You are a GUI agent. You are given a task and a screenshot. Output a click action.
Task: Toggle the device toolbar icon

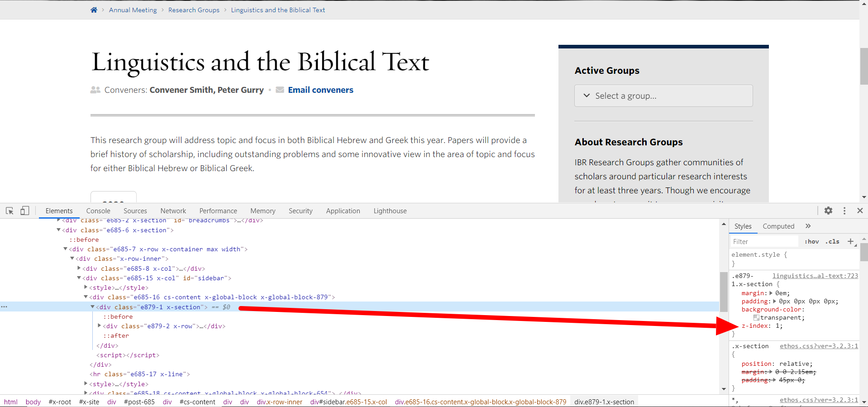point(24,211)
